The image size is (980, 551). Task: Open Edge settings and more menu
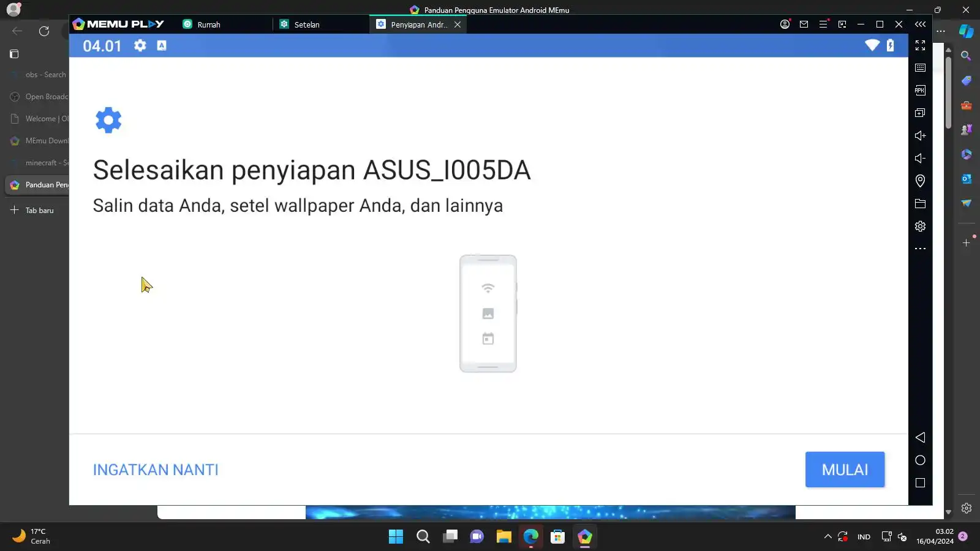(941, 31)
